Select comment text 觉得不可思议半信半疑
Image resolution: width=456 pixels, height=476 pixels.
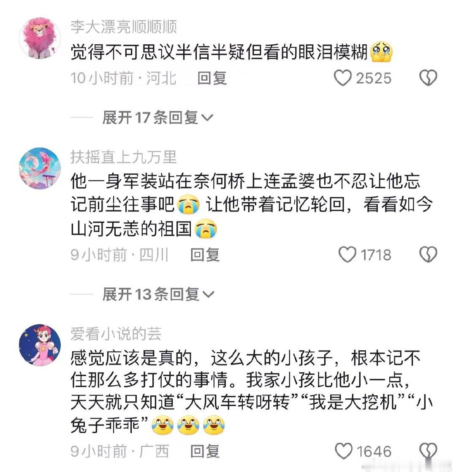[158, 52]
